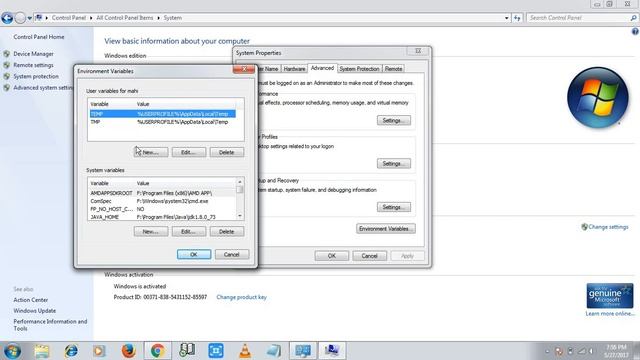Click the Environment Variables... button
Viewport: 640px width, 360px height.
click(386, 229)
